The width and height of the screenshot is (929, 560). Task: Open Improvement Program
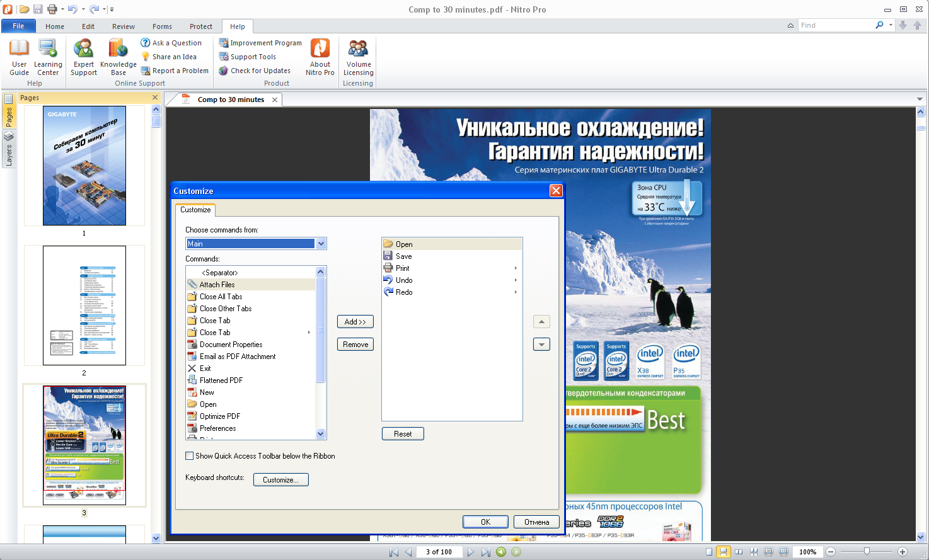tap(260, 43)
